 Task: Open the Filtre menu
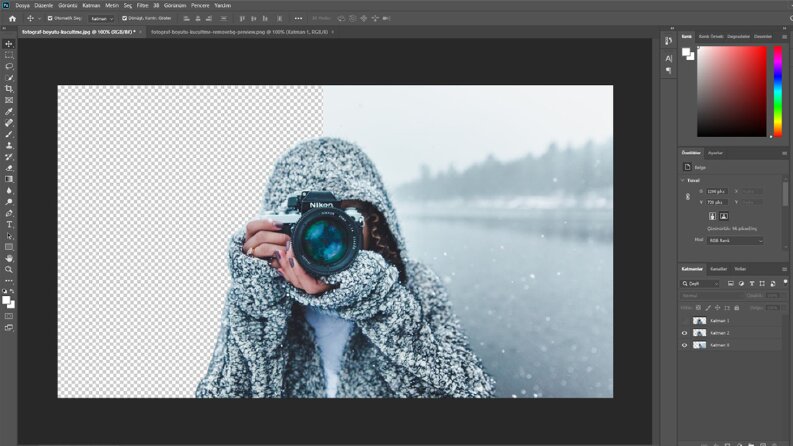point(143,6)
